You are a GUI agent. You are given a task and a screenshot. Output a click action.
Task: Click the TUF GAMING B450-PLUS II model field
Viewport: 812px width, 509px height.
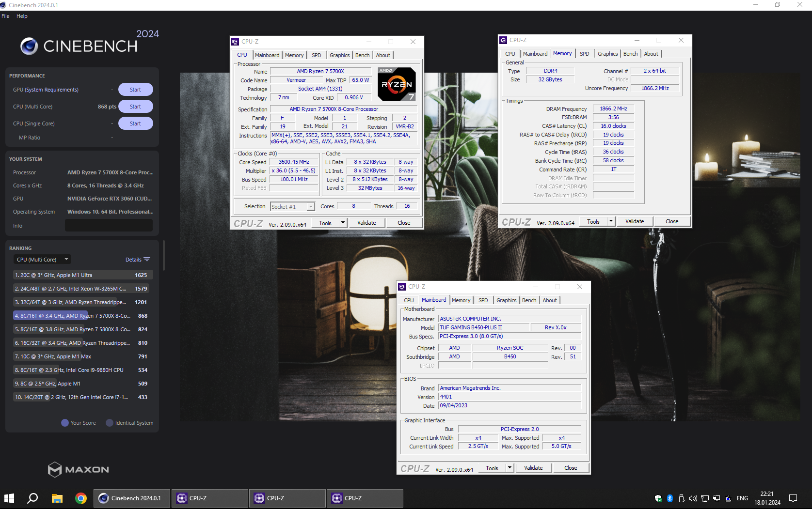[484, 327]
